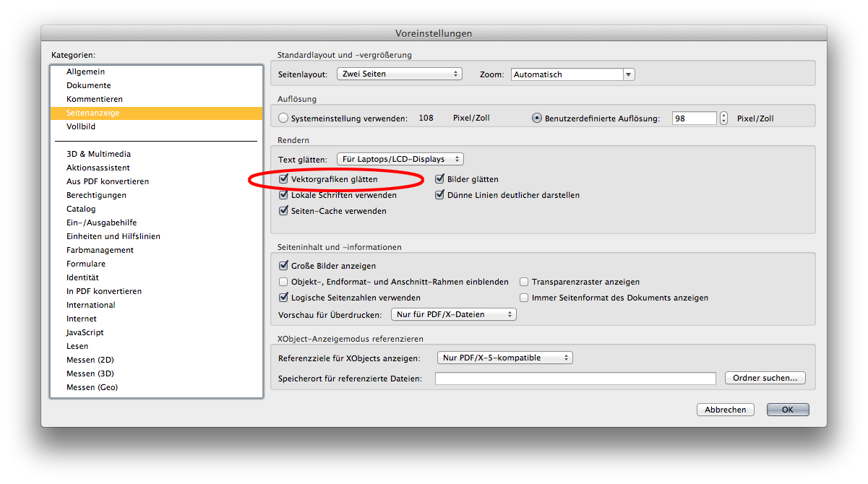The height and width of the screenshot is (484, 868).
Task: Open Referenzziele für XObjects anzeigen dropdown
Action: (505, 358)
